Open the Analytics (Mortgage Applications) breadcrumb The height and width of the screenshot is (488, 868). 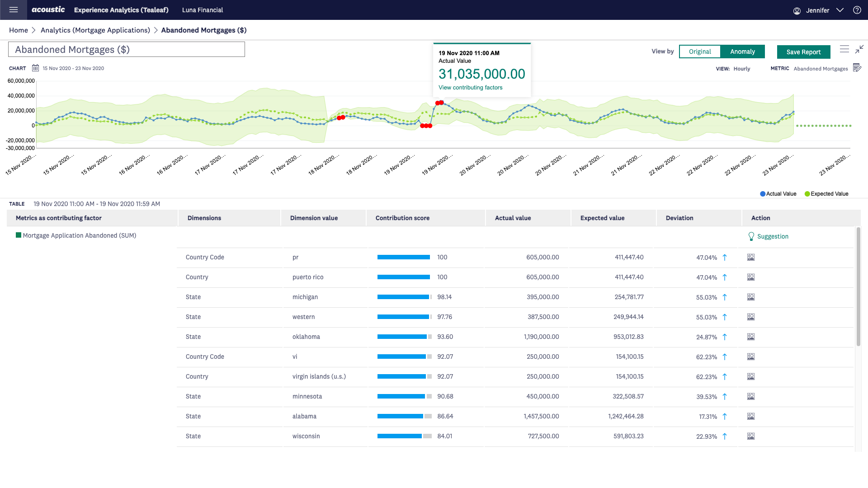(x=95, y=30)
